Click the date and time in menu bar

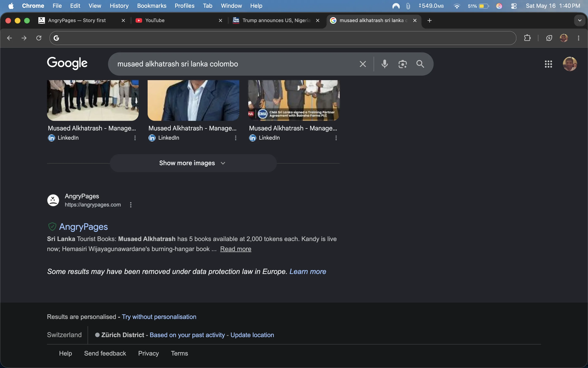[553, 6]
